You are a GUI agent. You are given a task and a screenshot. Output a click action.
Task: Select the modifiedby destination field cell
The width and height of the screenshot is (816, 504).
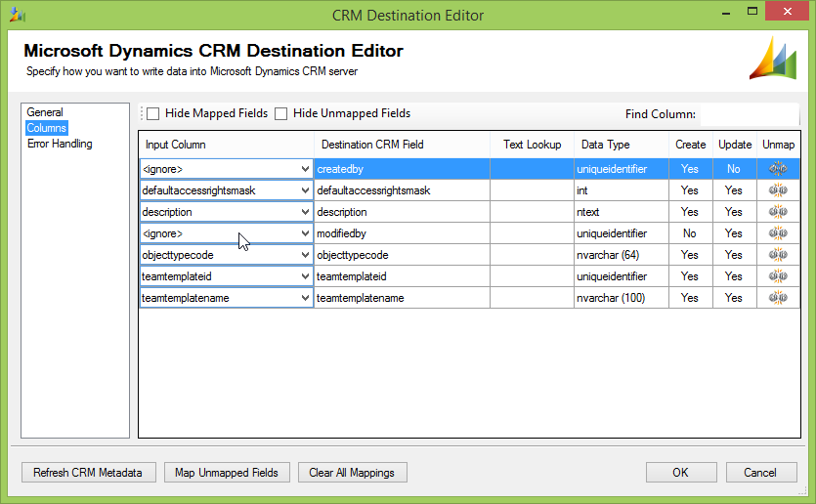(403, 233)
